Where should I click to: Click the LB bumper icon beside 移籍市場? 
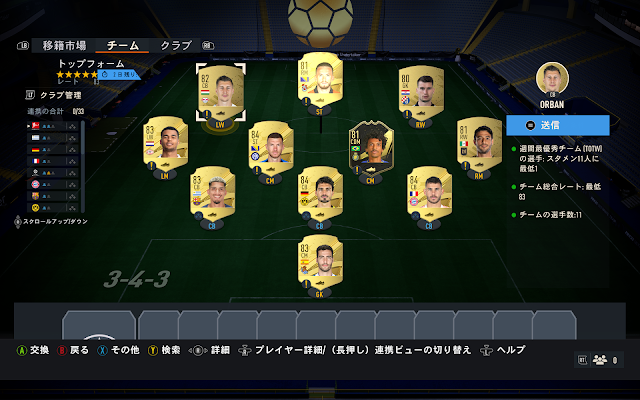[x=23, y=46]
